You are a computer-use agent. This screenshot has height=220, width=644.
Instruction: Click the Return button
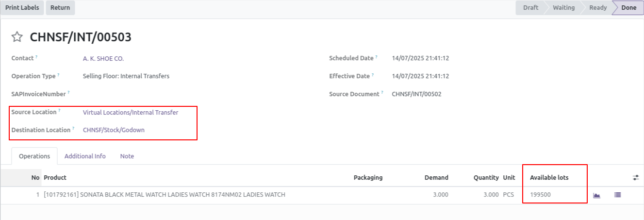(x=60, y=8)
